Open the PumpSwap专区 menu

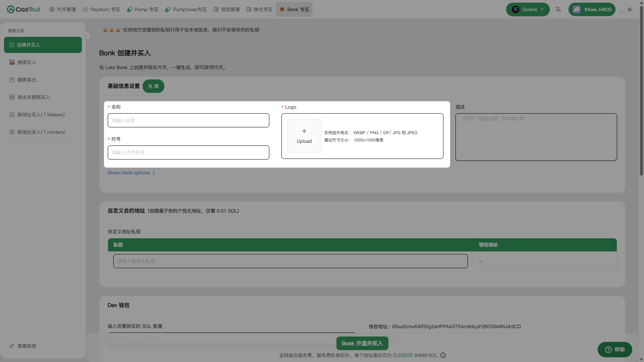point(186,9)
